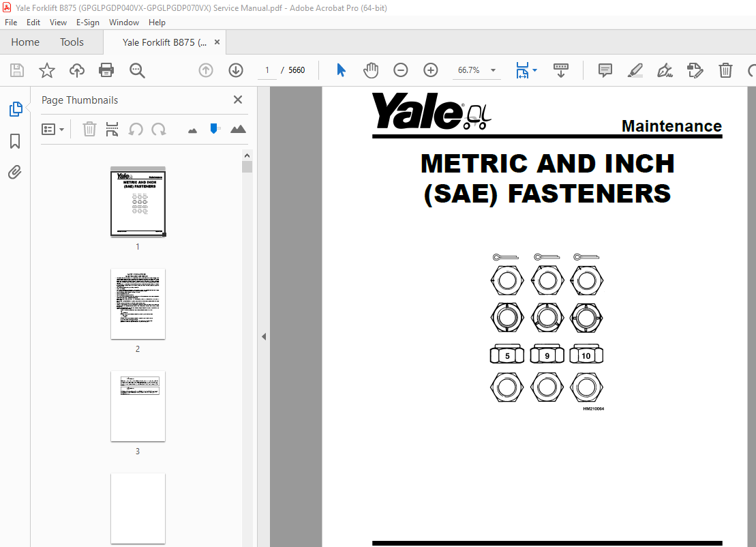Screen dimensions: 756x547
Task: Open the E-Sign menu
Action: [88, 23]
